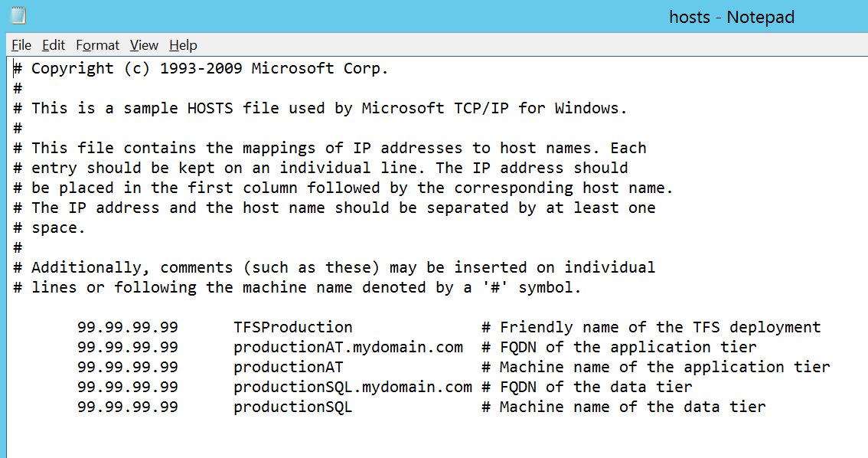Image resolution: width=868 pixels, height=458 pixels.
Task: Open the Help menu
Action: click(x=183, y=45)
